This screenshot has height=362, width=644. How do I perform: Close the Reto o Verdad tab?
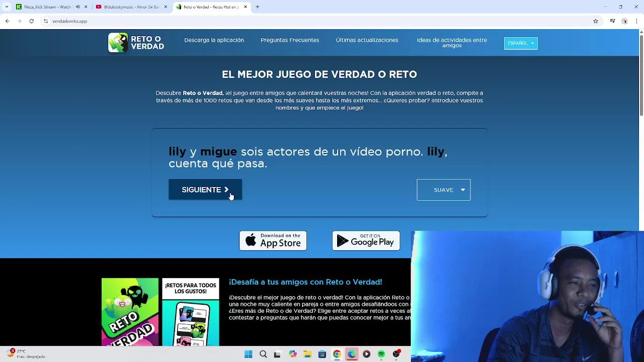(x=246, y=7)
